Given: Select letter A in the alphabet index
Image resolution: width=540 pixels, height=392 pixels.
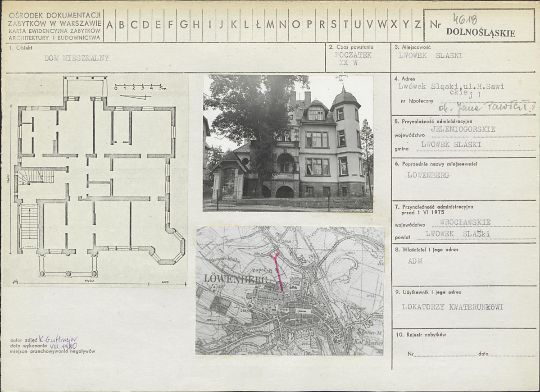Looking at the screenshot, I should click(x=109, y=25).
